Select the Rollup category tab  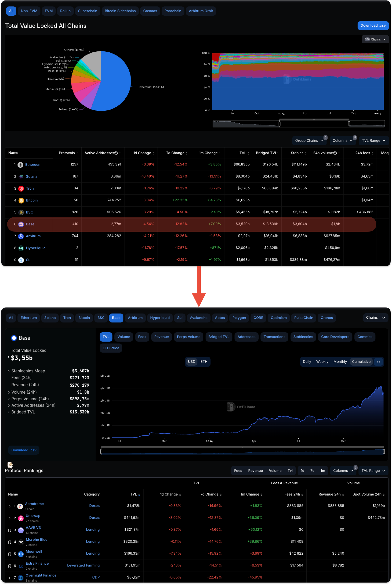pos(65,11)
